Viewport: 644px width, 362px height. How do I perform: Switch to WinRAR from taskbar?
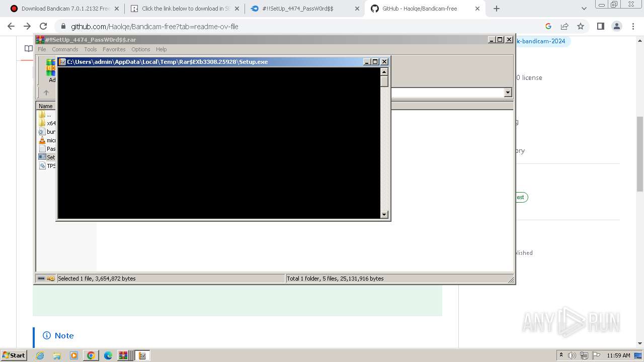(124, 355)
